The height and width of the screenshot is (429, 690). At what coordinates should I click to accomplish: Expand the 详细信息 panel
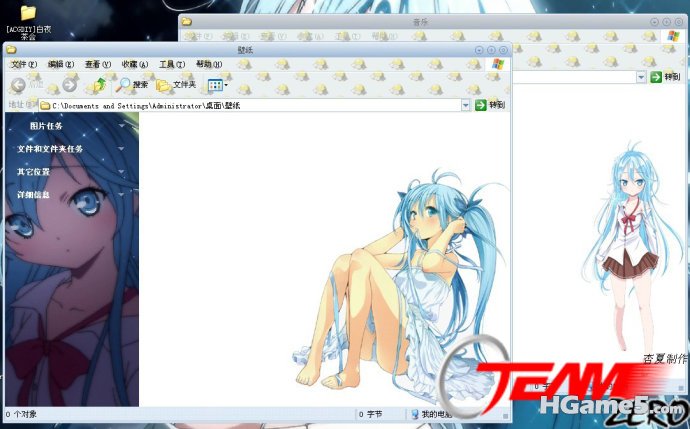(122, 195)
